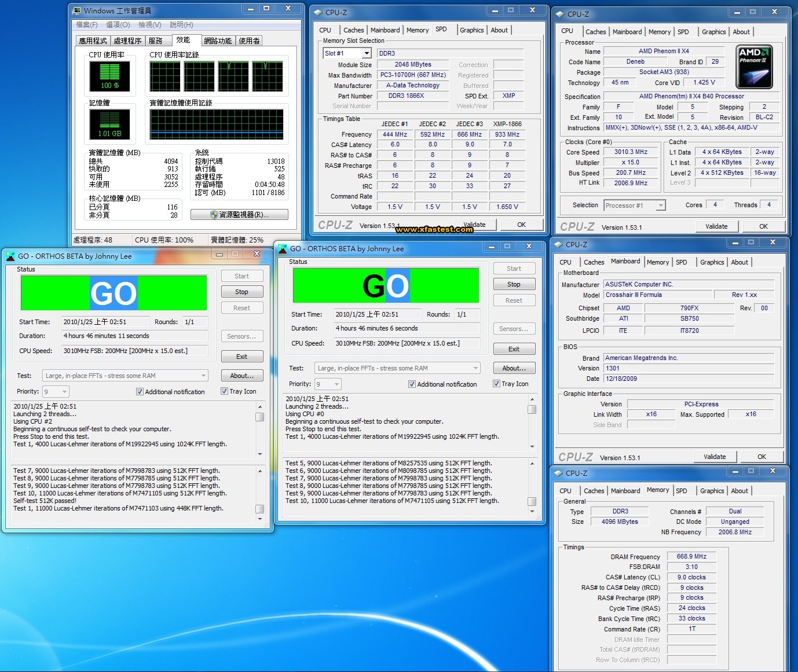Toggle Additional notification in right ORTHOS window

coord(412,384)
